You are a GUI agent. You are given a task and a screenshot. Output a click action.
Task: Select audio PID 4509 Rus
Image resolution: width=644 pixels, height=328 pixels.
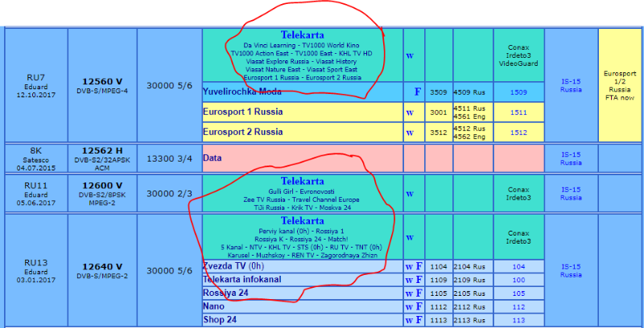pos(470,92)
